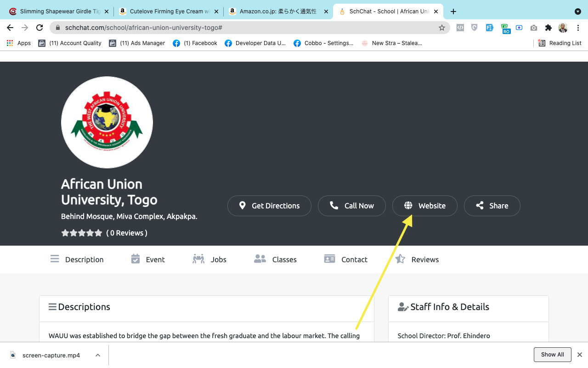
Task: Show the Reviews tab
Action: (417, 259)
